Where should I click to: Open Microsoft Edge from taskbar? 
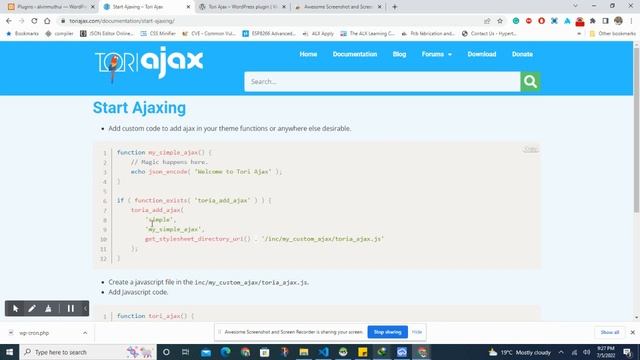point(225,352)
